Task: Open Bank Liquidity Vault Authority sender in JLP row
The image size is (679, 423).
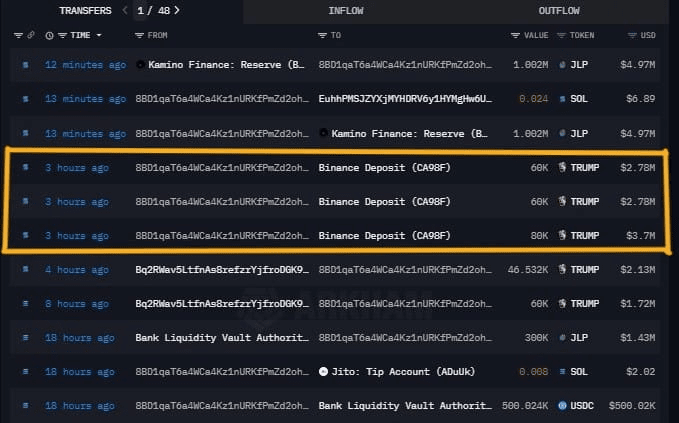Action: click(x=222, y=338)
